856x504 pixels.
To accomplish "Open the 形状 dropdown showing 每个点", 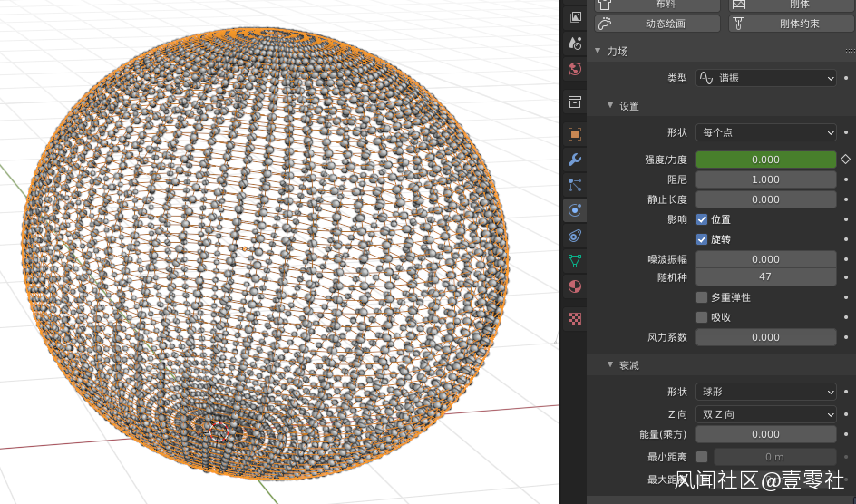I will pos(765,132).
